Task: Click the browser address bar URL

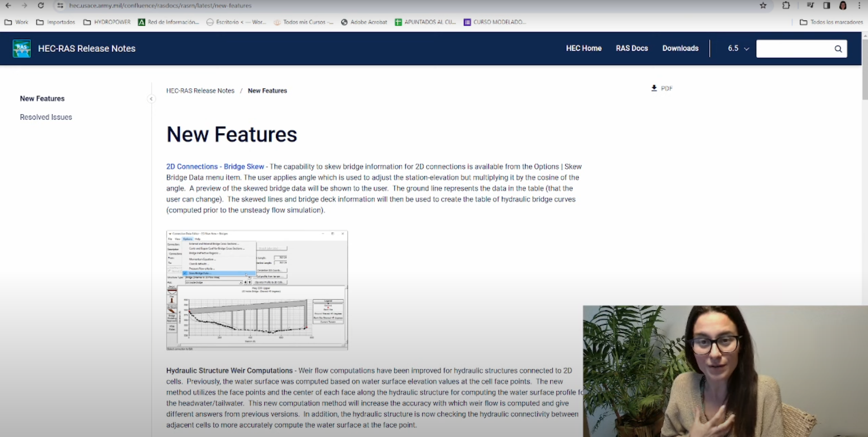Action: pyautogui.click(x=160, y=5)
